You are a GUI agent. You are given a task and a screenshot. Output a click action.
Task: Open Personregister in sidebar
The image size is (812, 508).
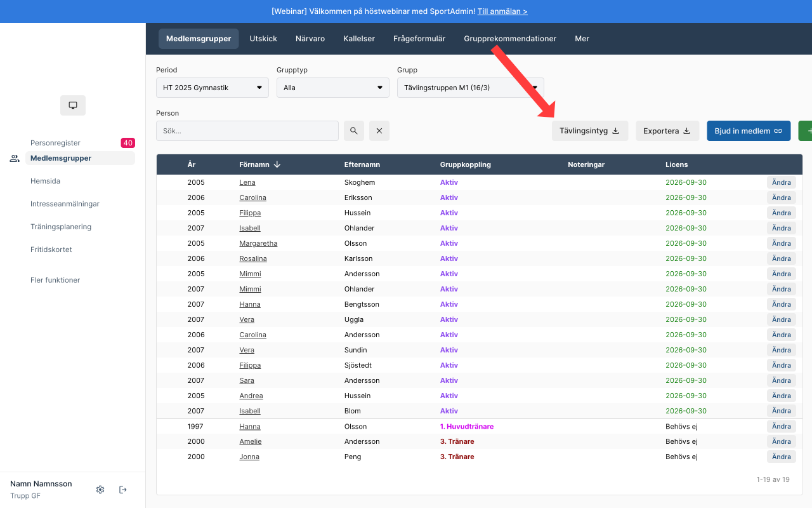pos(55,143)
